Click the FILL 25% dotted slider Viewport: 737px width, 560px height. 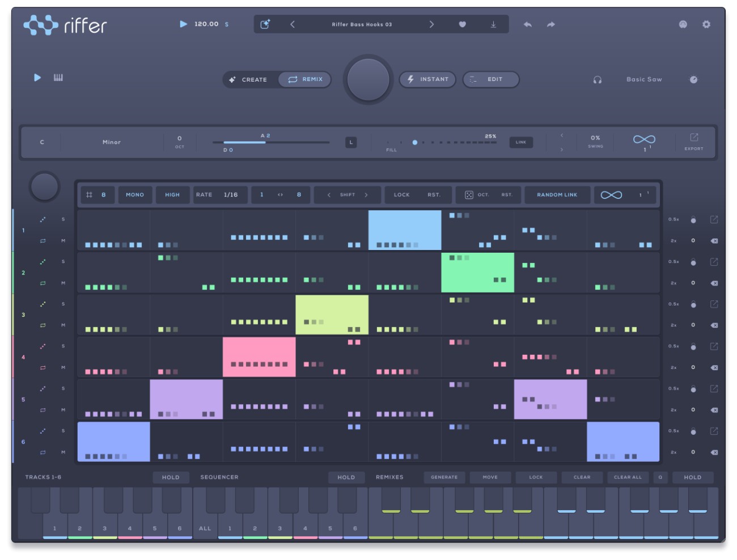coord(442,142)
